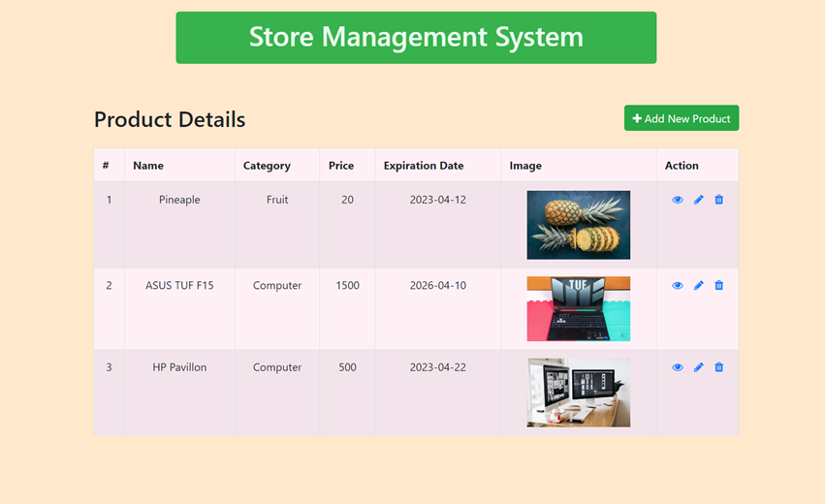The width and height of the screenshot is (825, 504).
Task: Edit the Pineaple product with pencil icon
Action: (x=698, y=200)
